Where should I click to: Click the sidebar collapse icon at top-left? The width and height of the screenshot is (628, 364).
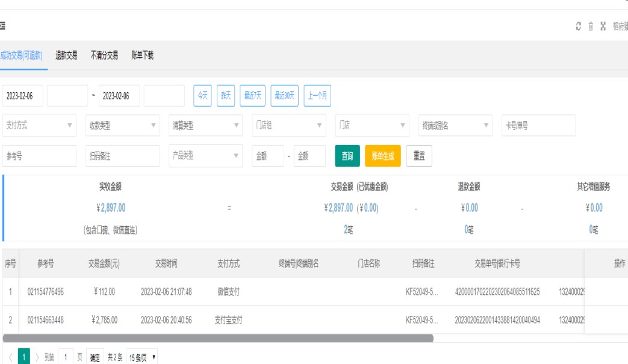coord(3,26)
